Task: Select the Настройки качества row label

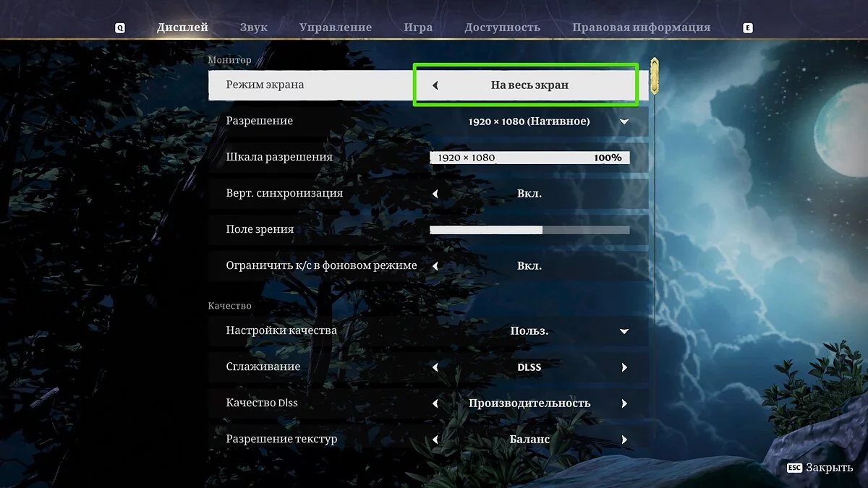Action: (281, 330)
